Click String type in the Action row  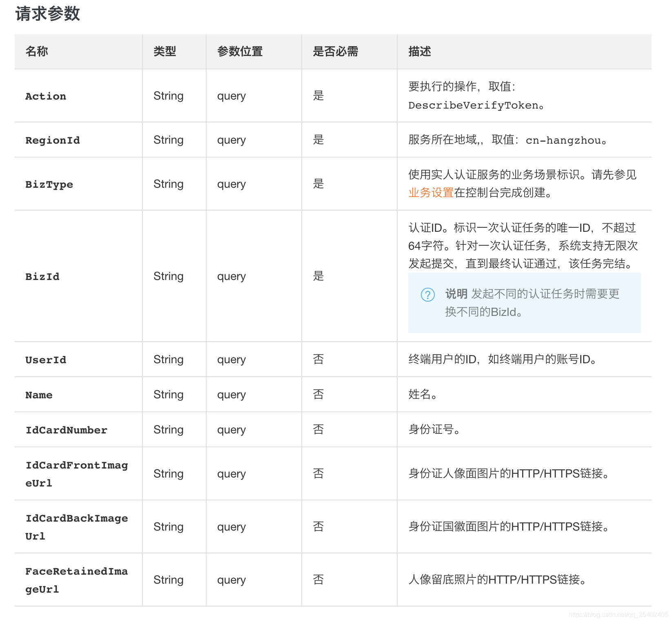coord(169,96)
